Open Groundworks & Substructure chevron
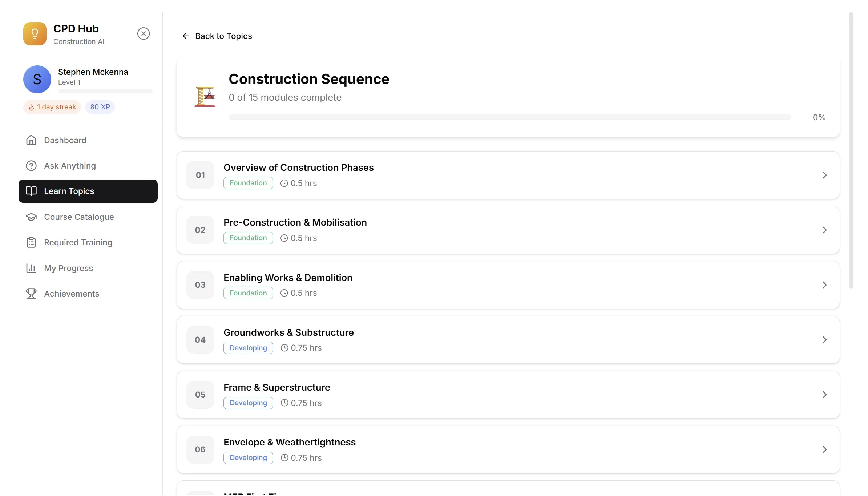This screenshot has height=496, width=868. [825, 340]
